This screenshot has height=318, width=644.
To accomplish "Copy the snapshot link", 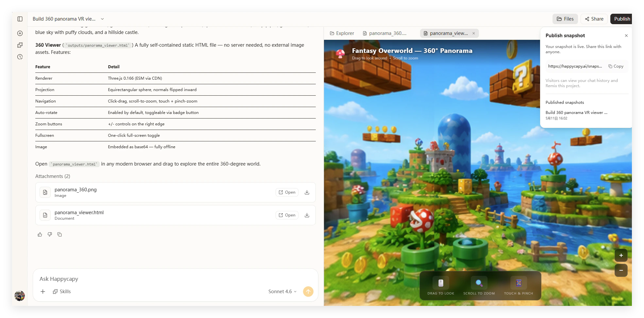I will pyautogui.click(x=616, y=66).
